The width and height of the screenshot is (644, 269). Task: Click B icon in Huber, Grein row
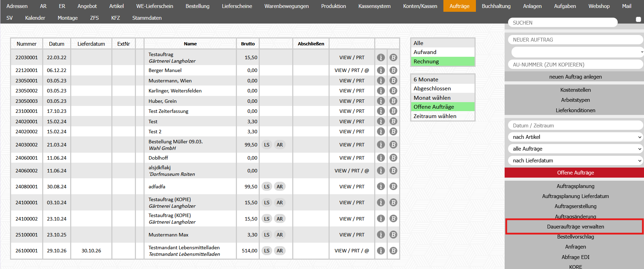pos(393,101)
